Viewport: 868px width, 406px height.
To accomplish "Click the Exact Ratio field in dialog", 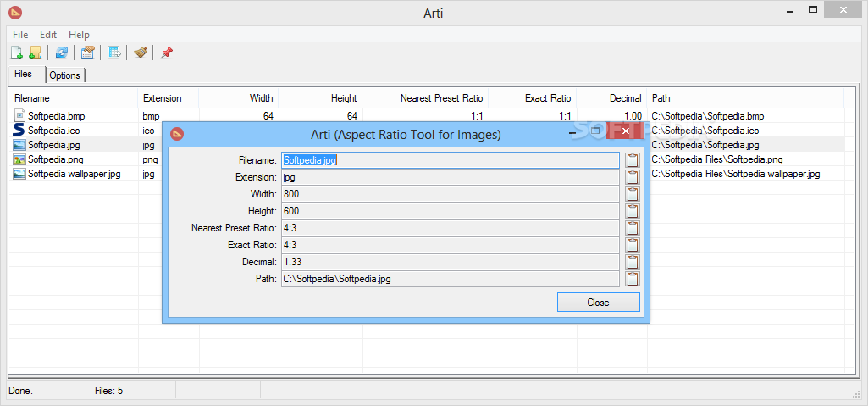I will [450, 245].
